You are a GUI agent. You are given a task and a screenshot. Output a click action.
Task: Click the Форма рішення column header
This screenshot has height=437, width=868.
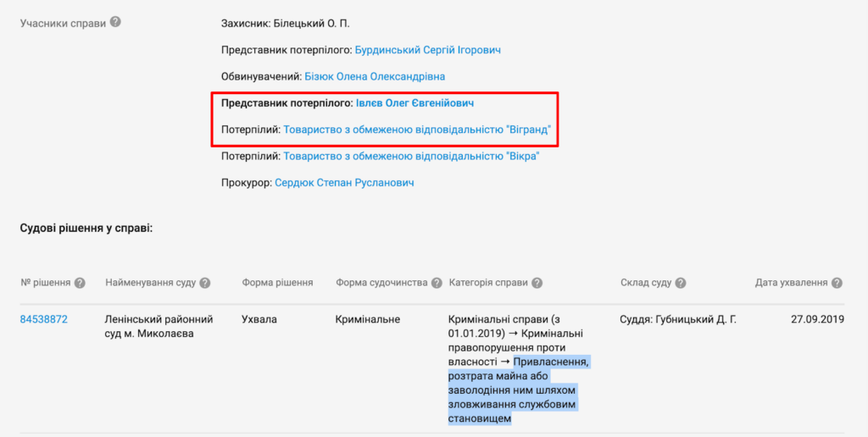click(277, 283)
